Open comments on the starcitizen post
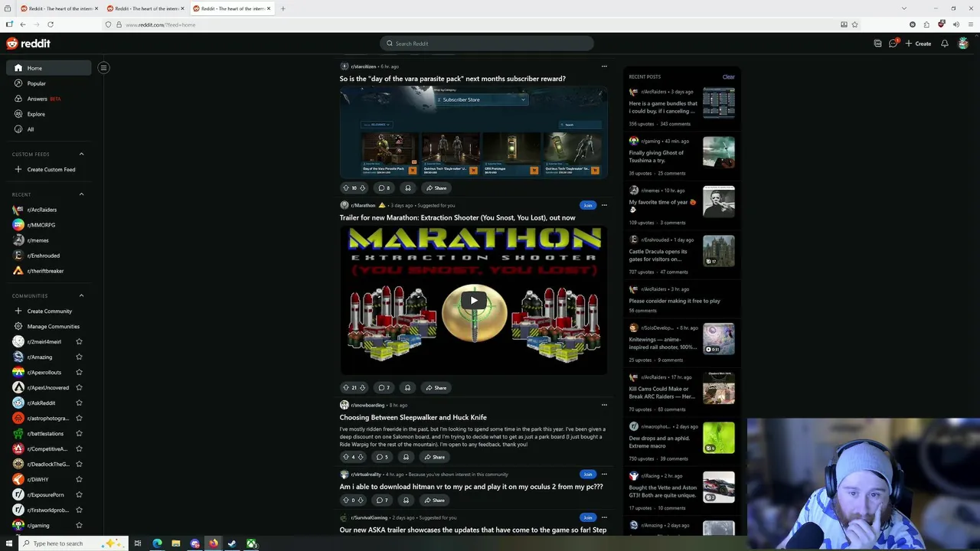The width and height of the screenshot is (980, 551). tap(384, 187)
